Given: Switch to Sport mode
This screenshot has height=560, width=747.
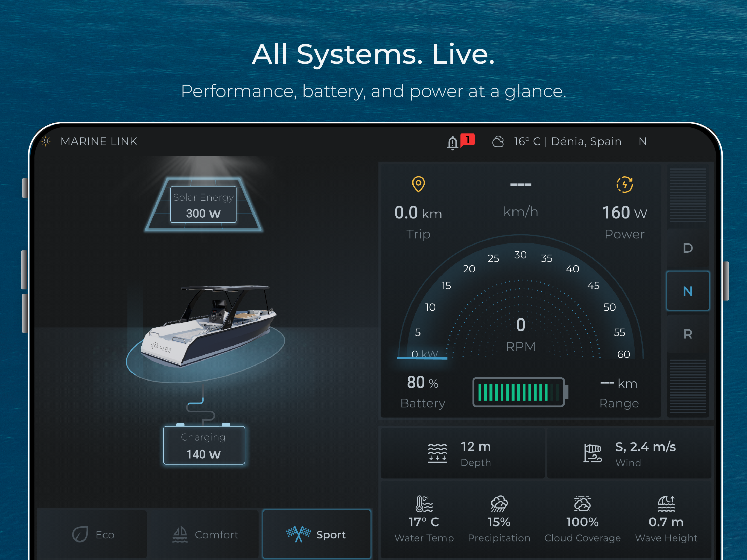Looking at the screenshot, I should [317, 534].
